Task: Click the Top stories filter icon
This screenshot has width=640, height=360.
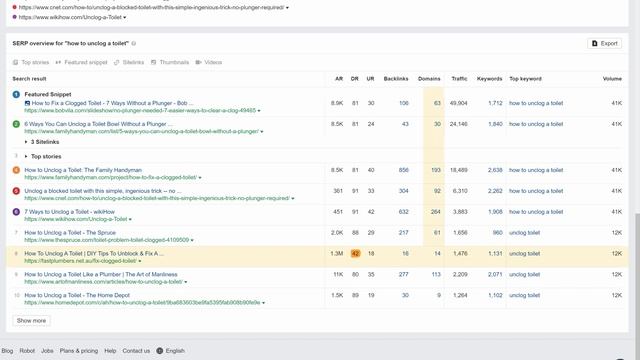Action: pos(16,62)
